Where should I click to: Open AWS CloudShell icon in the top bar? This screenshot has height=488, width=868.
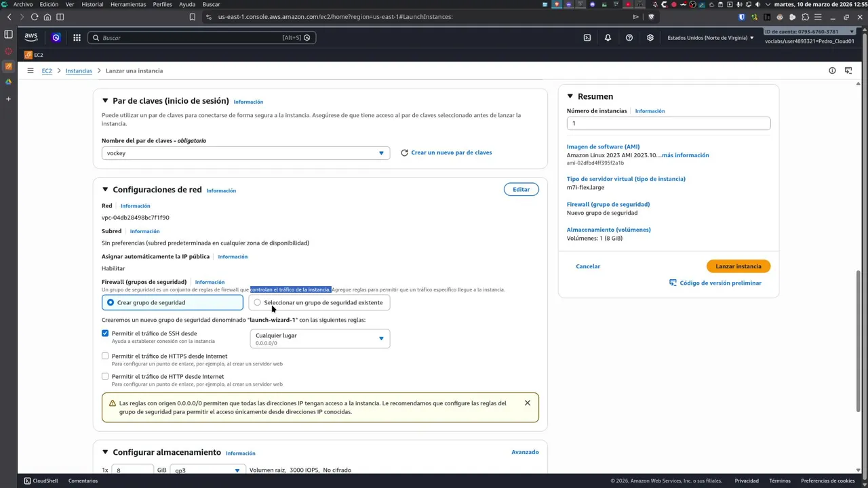[x=587, y=38]
